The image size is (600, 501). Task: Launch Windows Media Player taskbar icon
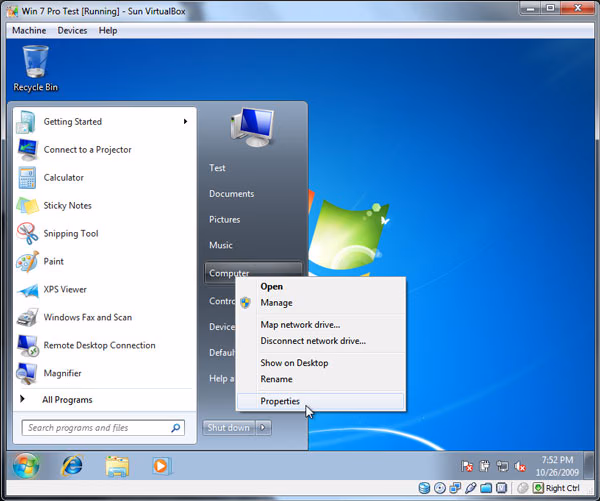[x=162, y=466]
